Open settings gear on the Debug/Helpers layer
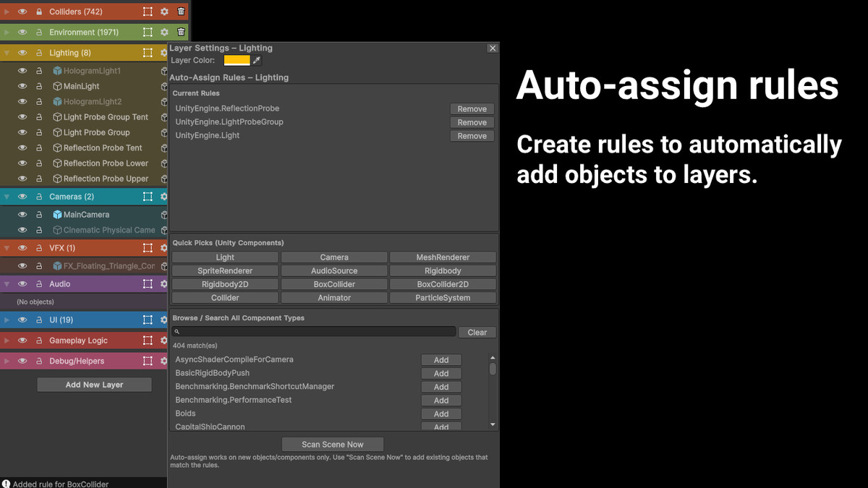This screenshot has height=488, width=868. pos(164,361)
